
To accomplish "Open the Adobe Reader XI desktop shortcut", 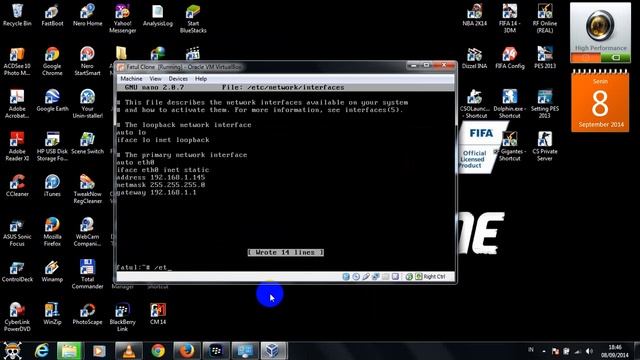I will (17, 146).
